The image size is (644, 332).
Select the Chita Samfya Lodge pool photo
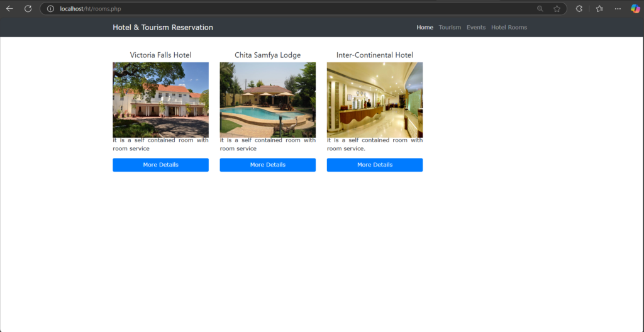(268, 100)
